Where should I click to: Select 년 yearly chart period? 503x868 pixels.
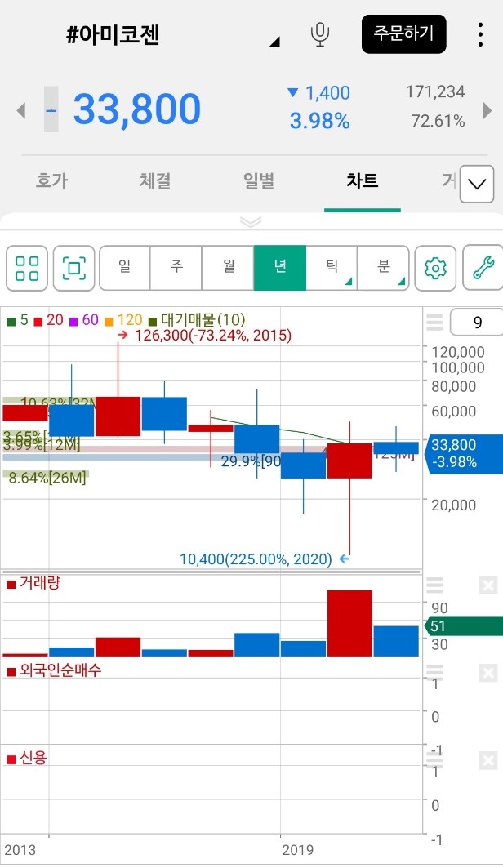click(x=280, y=268)
